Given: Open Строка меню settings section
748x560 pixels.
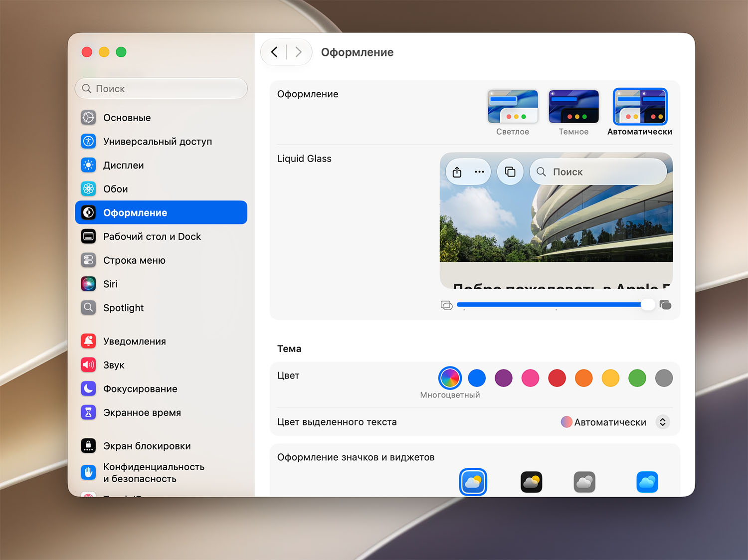Looking at the screenshot, I should (x=161, y=260).
